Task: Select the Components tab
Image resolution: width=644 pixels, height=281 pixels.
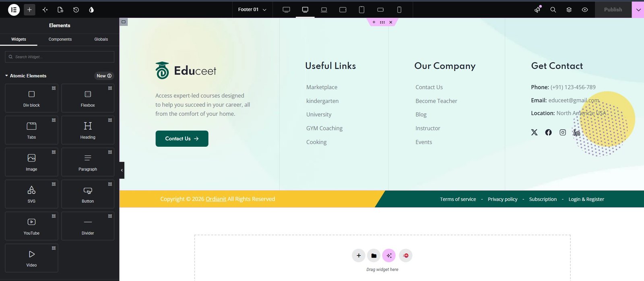Action: (x=60, y=39)
